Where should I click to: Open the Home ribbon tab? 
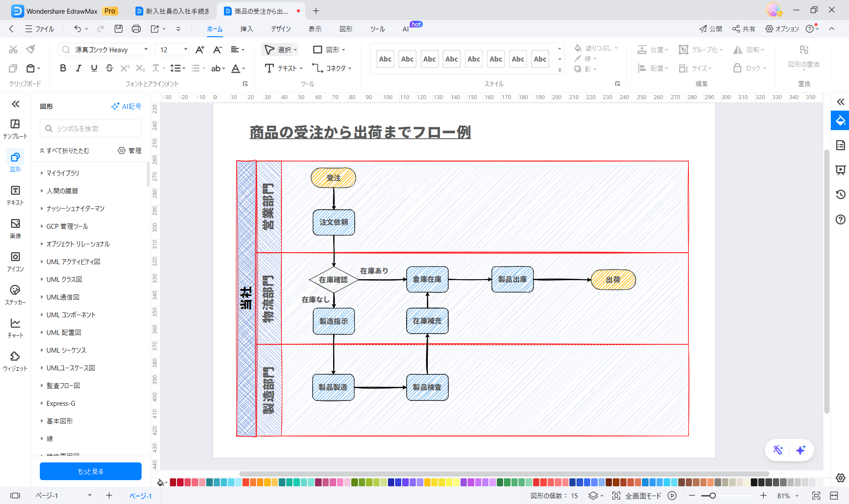[x=215, y=29]
